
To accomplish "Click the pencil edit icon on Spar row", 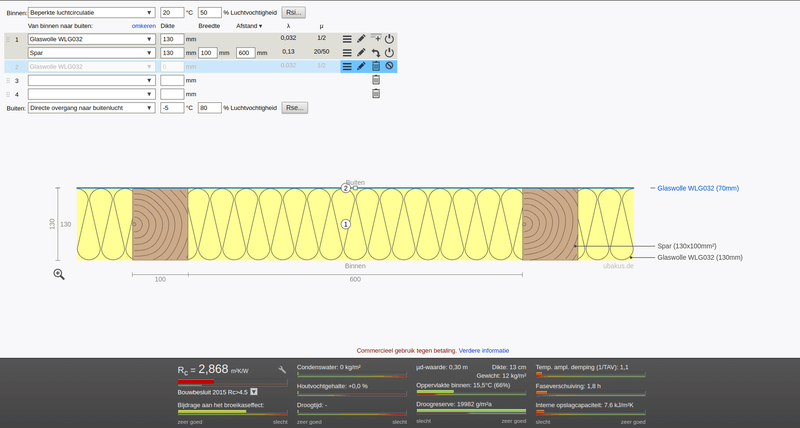I will tap(361, 52).
